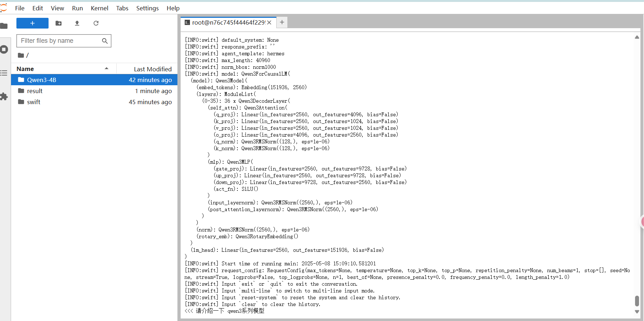644x321 pixels.
Task: Open the Tabs menu
Action: pos(122,8)
